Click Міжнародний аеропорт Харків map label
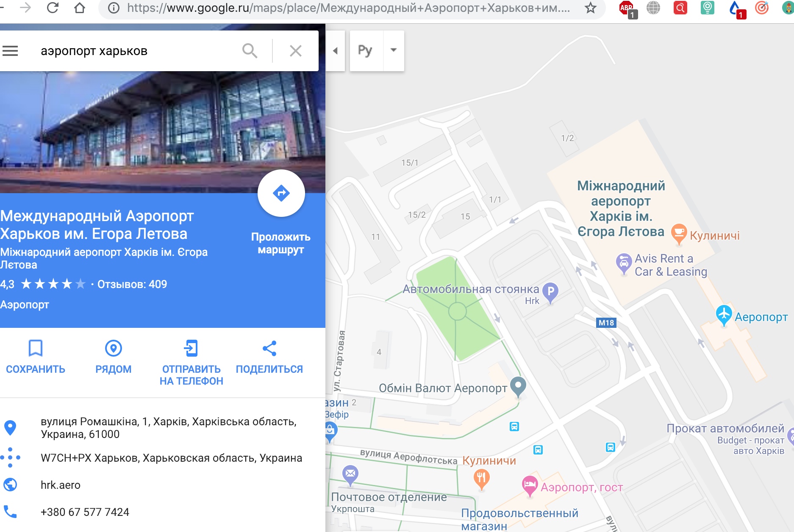 pos(621,208)
